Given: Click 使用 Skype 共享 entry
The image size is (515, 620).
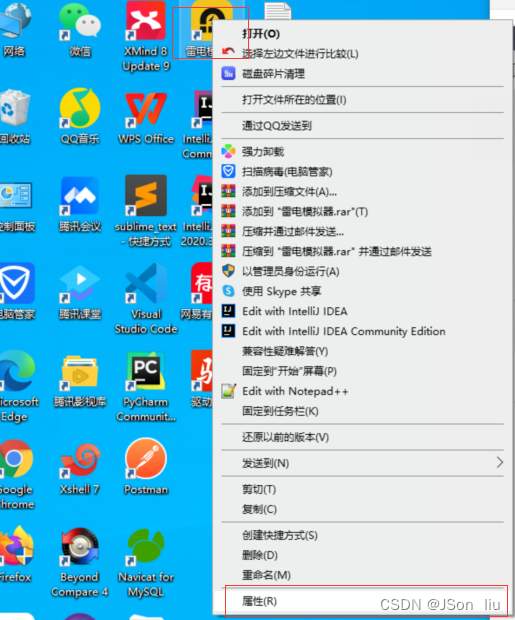Looking at the screenshot, I should tap(282, 291).
